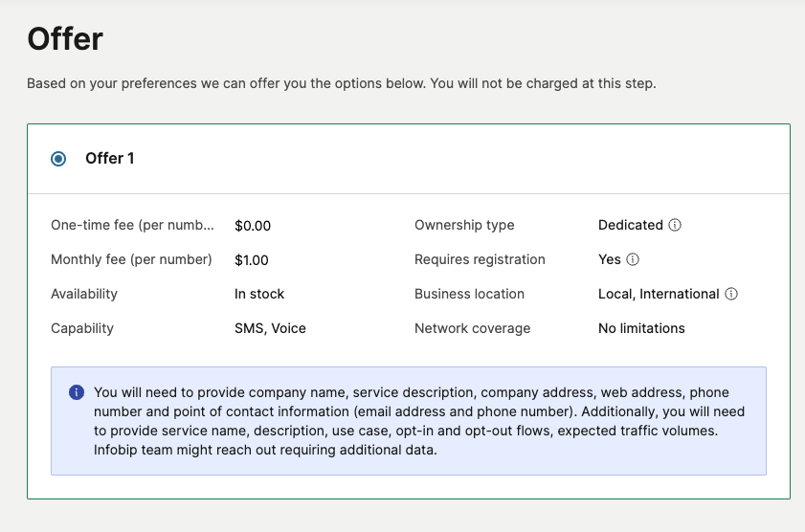This screenshot has height=532, width=805.
Task: Click the Dedicated ownership value
Action: (x=630, y=225)
